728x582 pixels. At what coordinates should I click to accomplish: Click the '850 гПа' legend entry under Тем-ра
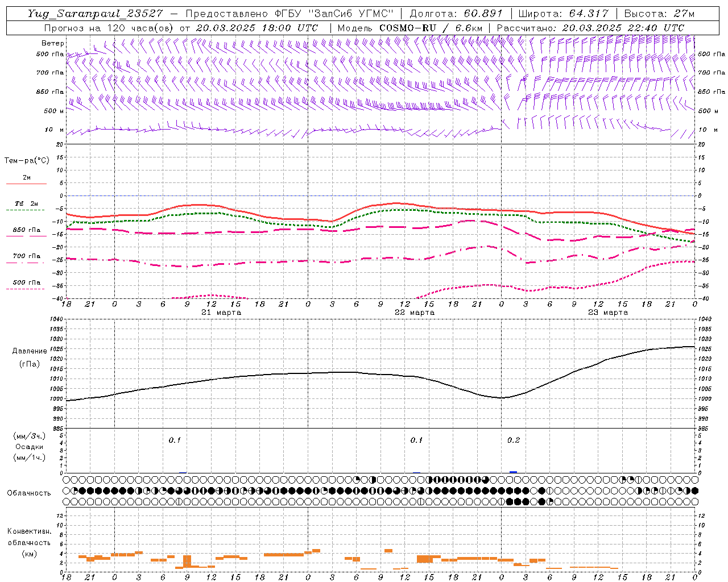pyautogui.click(x=26, y=230)
